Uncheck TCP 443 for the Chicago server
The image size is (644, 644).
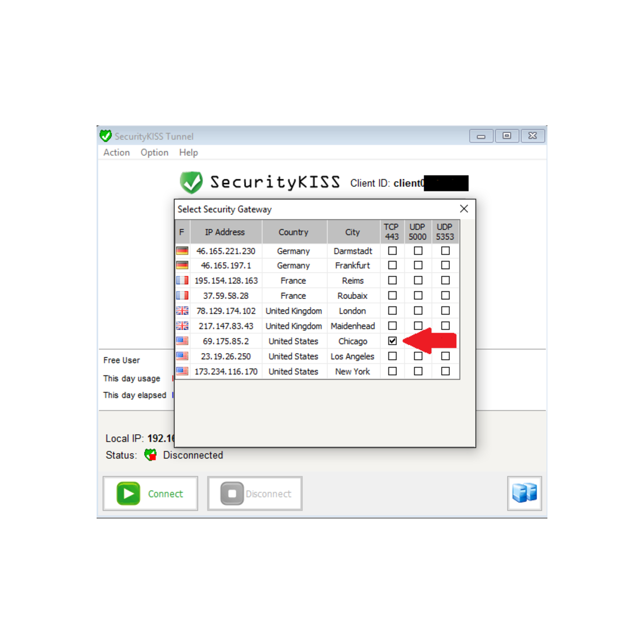(392, 341)
